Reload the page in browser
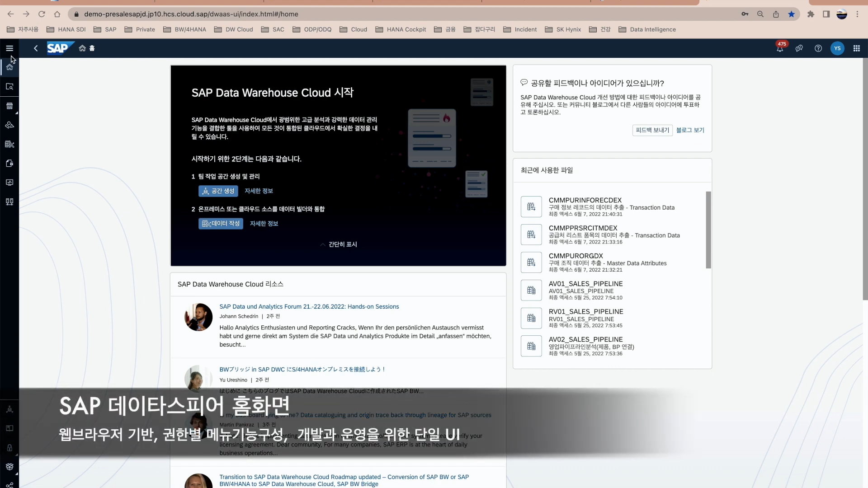Screen dimensions: 868x488 point(42,14)
